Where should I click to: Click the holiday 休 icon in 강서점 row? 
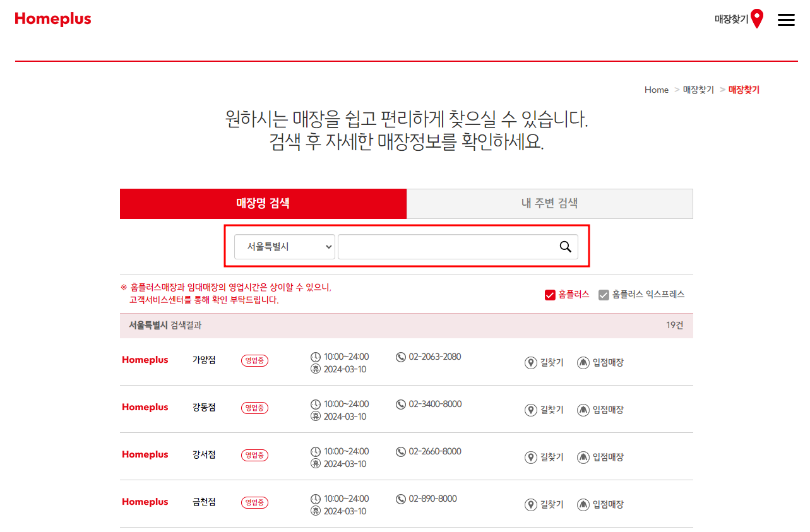click(x=316, y=464)
